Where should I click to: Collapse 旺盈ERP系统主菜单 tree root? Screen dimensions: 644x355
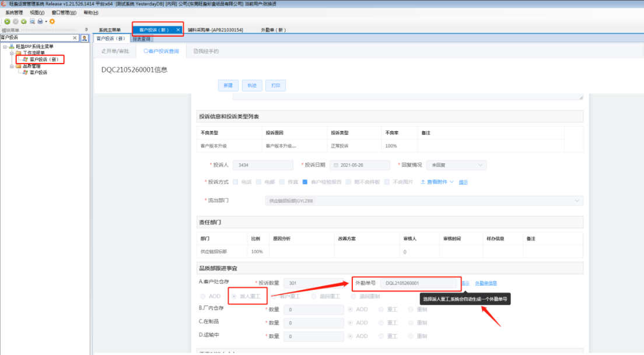click(5, 47)
